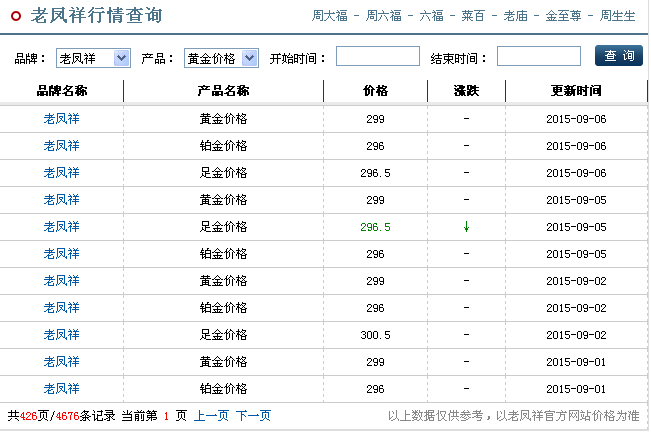This screenshot has height=433, width=651.
Task: Click the 更新时间 column header
Action: click(576, 91)
